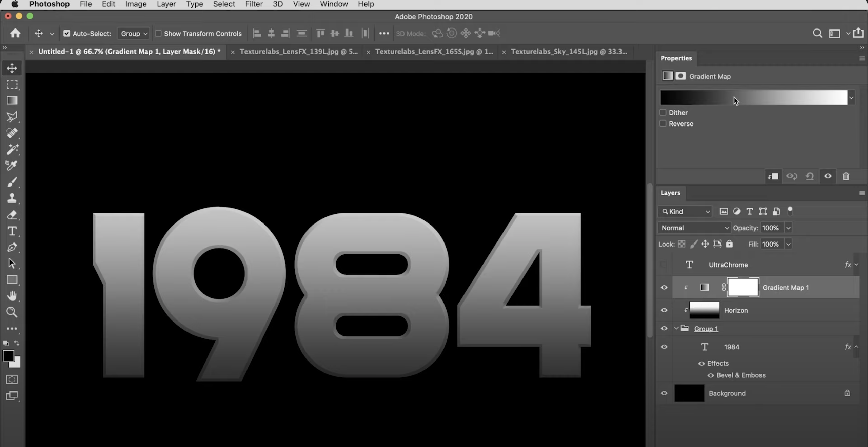Select the Brush tool
This screenshot has width=868, height=447.
pyautogui.click(x=12, y=182)
